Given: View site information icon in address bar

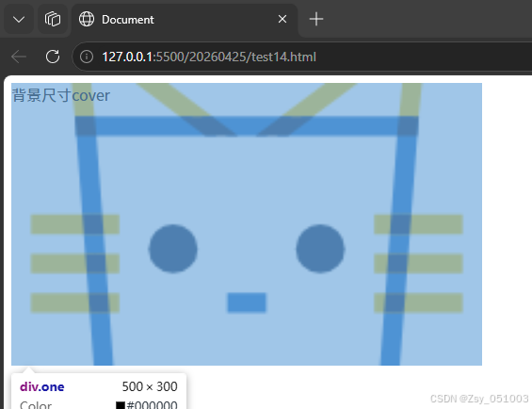Looking at the screenshot, I should 87,57.
